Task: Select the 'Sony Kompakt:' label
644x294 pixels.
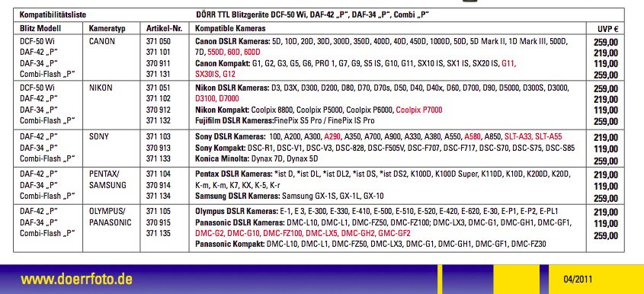Action: click(219, 148)
